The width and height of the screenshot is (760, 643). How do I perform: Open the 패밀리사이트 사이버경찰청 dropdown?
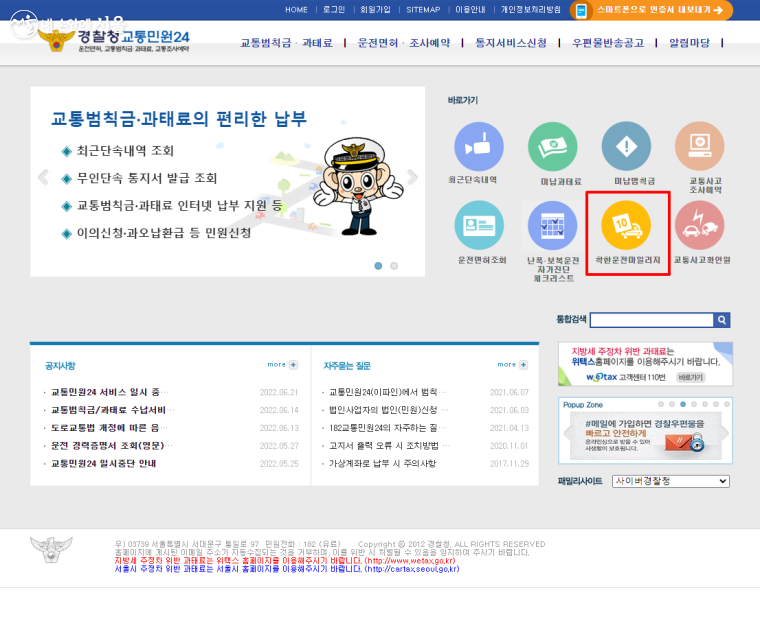671,481
